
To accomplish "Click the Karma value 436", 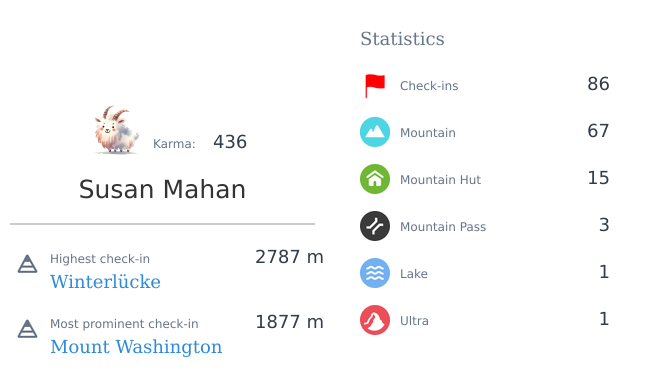I will [x=230, y=142].
